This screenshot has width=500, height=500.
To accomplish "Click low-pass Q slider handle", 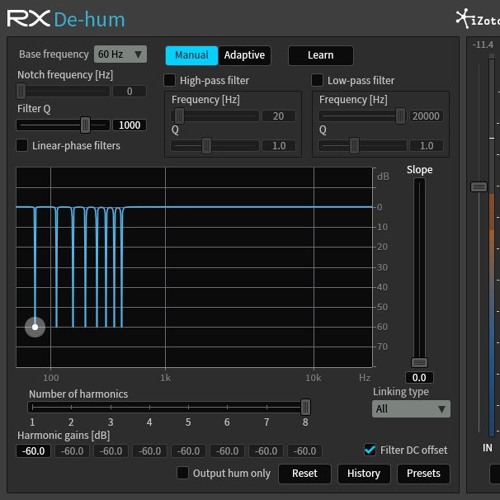I will (354, 146).
